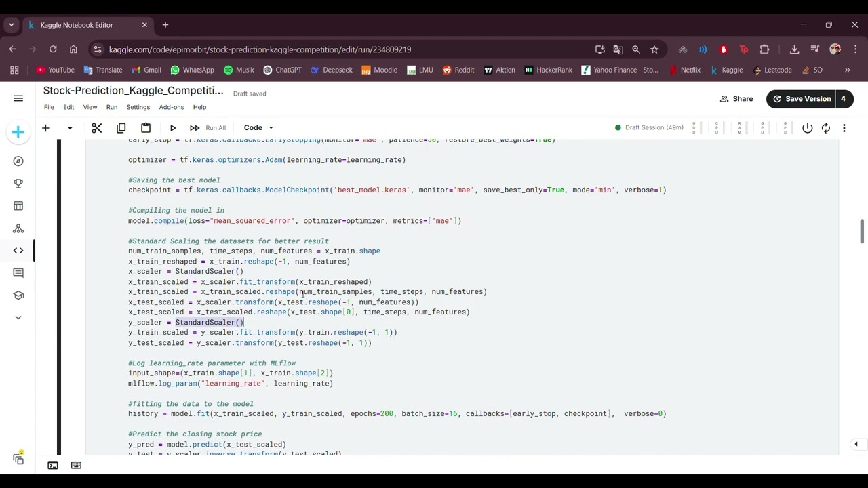868x488 pixels.
Task: Click the Share button
Action: point(736,99)
